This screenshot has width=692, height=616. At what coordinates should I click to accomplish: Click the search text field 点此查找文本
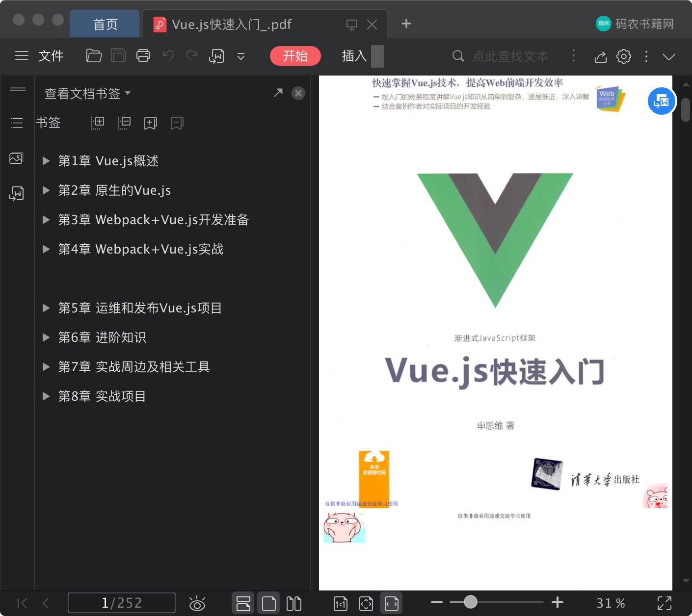pyautogui.click(x=510, y=56)
